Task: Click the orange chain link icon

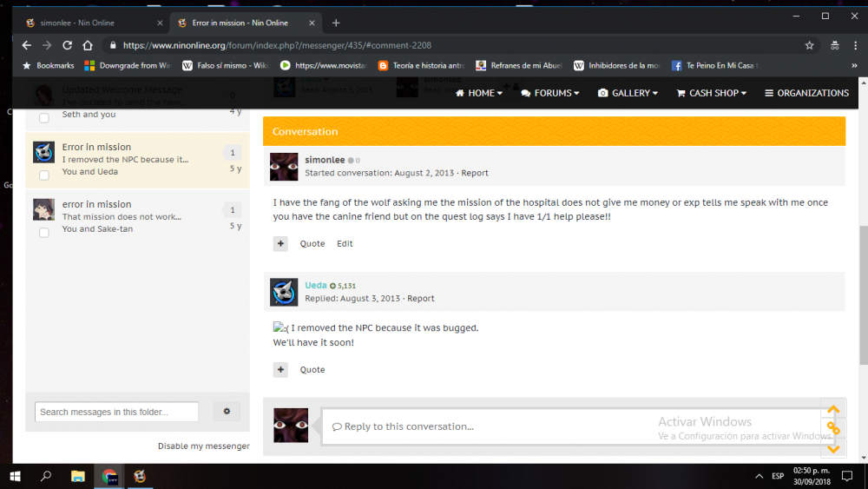Action: coord(833,429)
